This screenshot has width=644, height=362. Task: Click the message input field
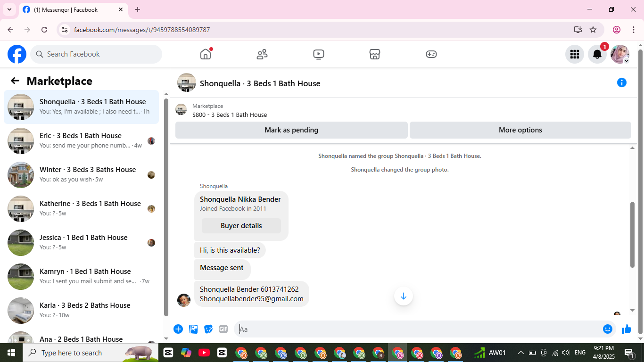click(417, 329)
